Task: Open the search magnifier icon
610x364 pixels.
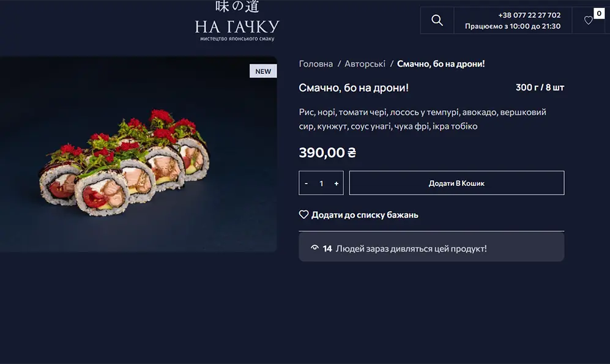Action: coord(437,20)
